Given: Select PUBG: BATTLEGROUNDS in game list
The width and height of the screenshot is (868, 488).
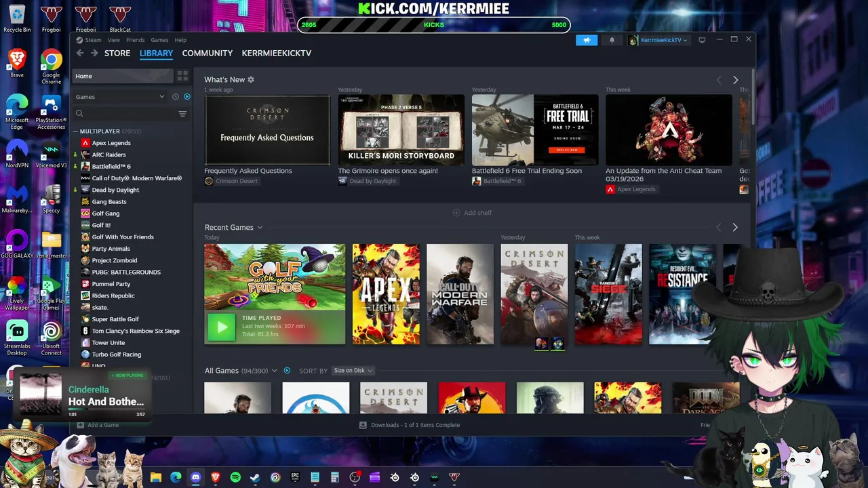Looking at the screenshot, I should 126,272.
